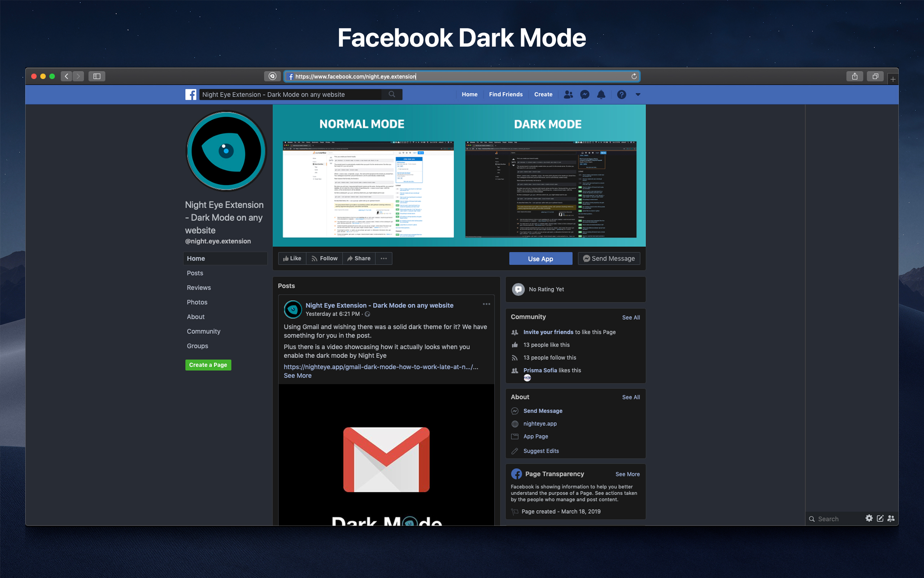Like the Night Eye page
The height and width of the screenshot is (578, 924).
tap(292, 258)
